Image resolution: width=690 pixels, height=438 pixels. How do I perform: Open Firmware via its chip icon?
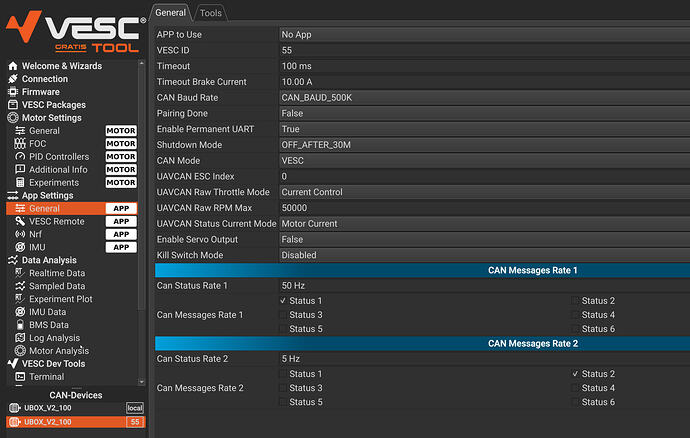point(13,92)
